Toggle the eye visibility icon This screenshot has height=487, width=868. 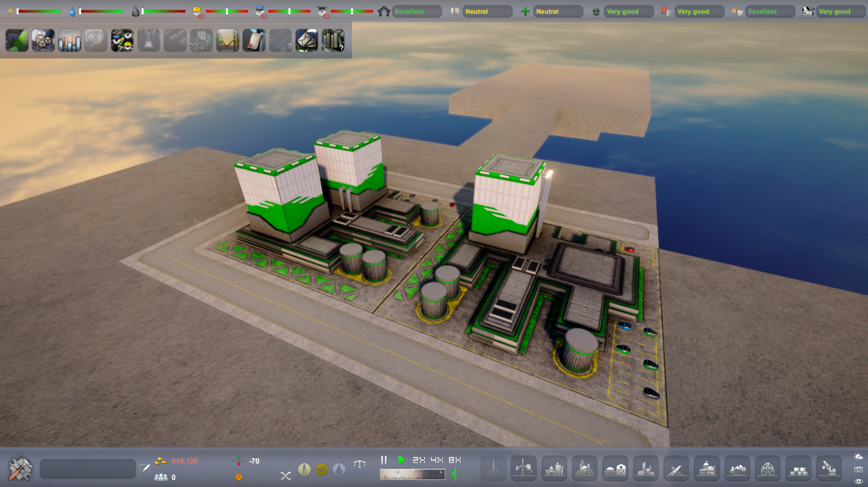coord(858,481)
